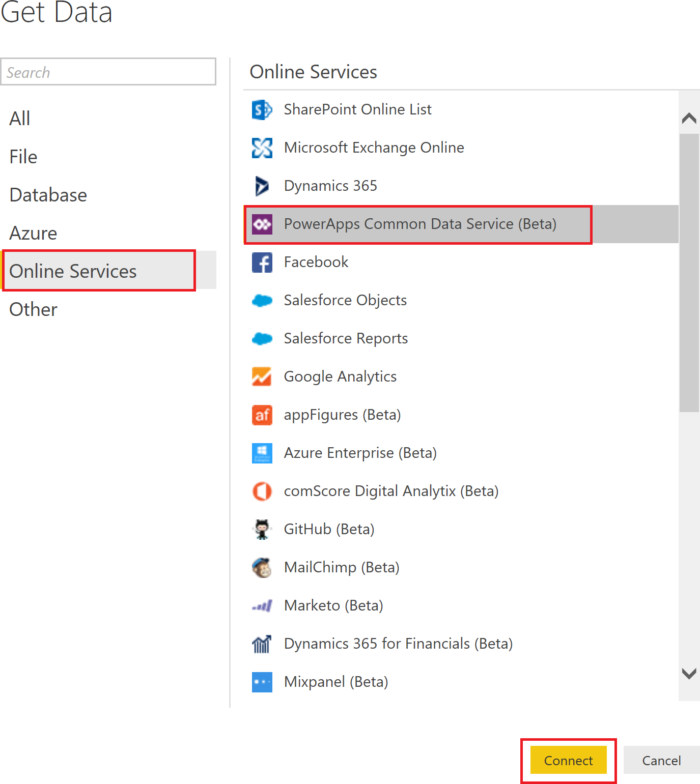Screen dimensions: 700x784
Task: Click the Dynamics 365 for Financials icon
Action: click(x=262, y=644)
